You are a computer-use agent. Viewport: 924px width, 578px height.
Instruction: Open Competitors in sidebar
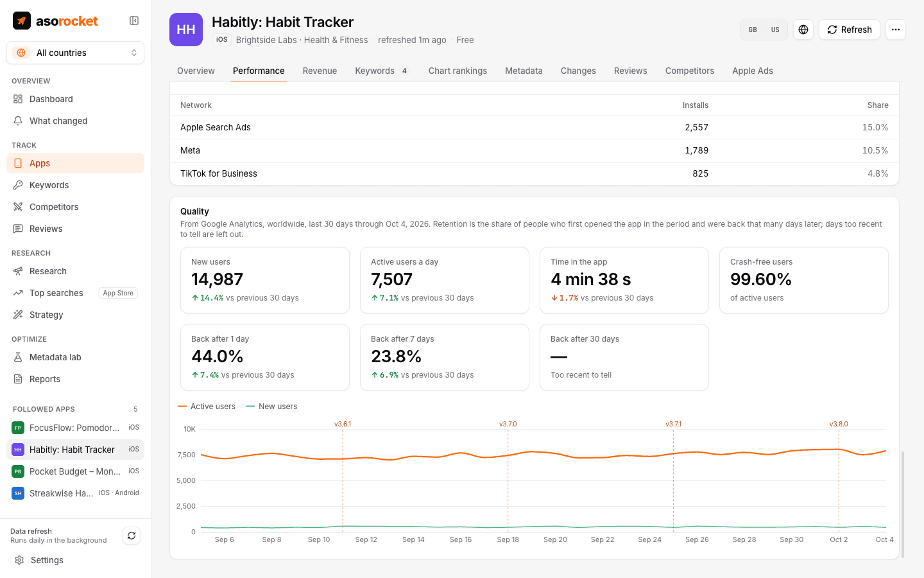[75, 207]
